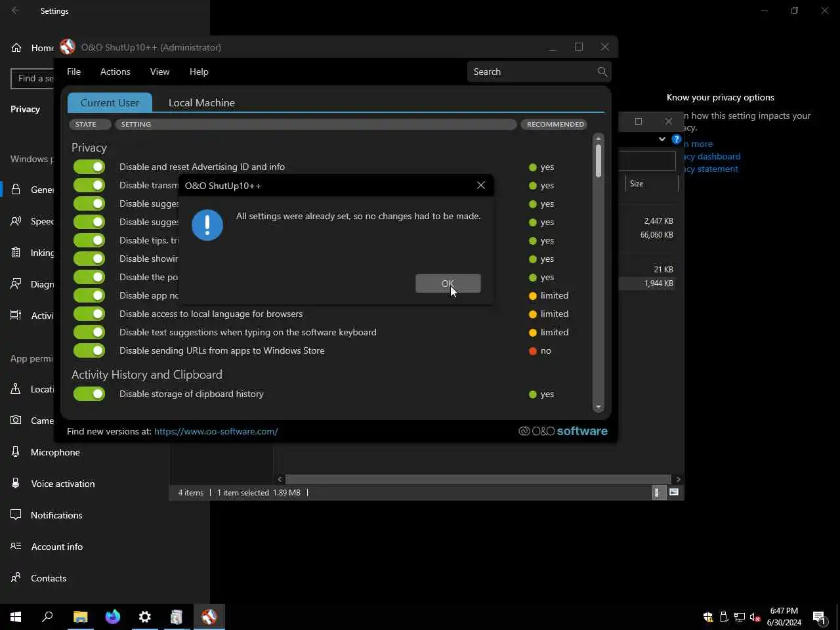Image resolution: width=840 pixels, height=630 pixels.
Task: Click File Explorer's blue help icon
Action: pyautogui.click(x=676, y=139)
